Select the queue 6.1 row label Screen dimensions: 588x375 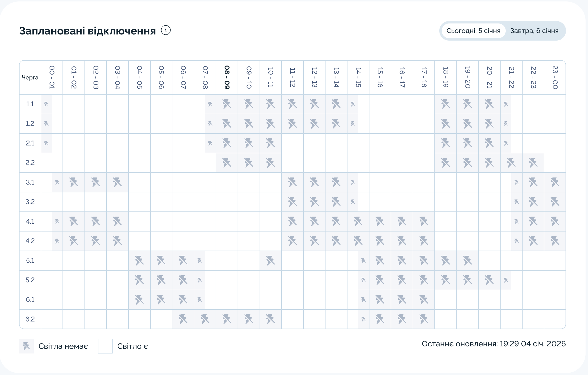(30, 300)
